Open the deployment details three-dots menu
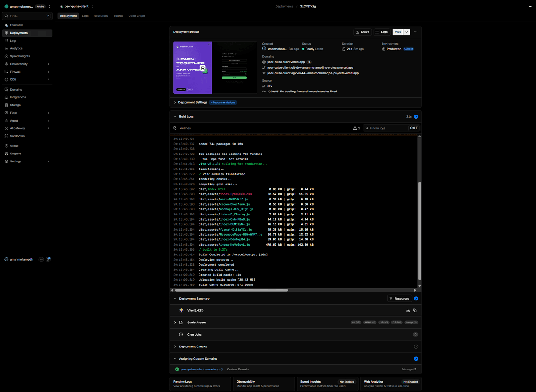The width and height of the screenshot is (536, 392). click(x=416, y=32)
